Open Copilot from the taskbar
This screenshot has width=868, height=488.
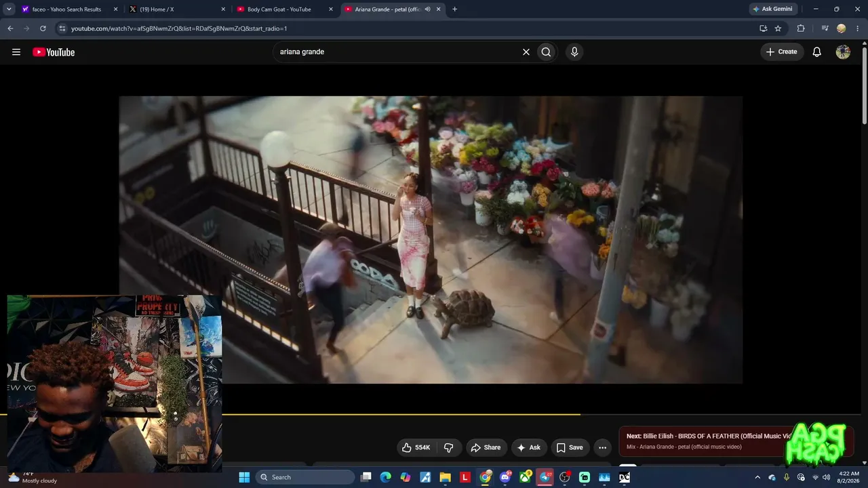pos(406,477)
